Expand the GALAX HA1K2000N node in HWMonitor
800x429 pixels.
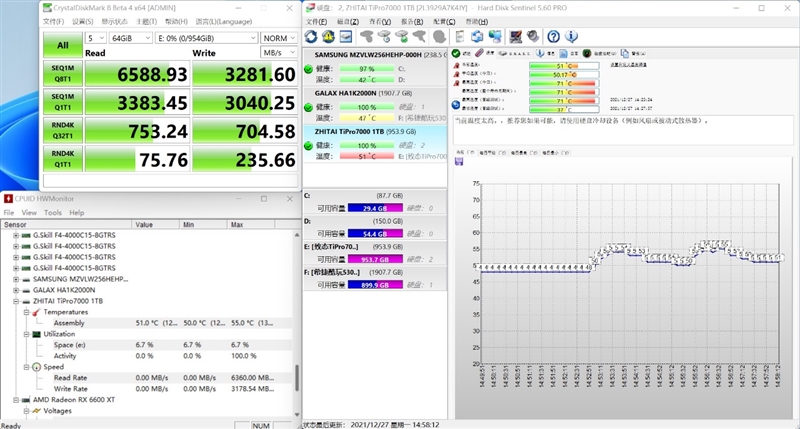(x=16, y=290)
